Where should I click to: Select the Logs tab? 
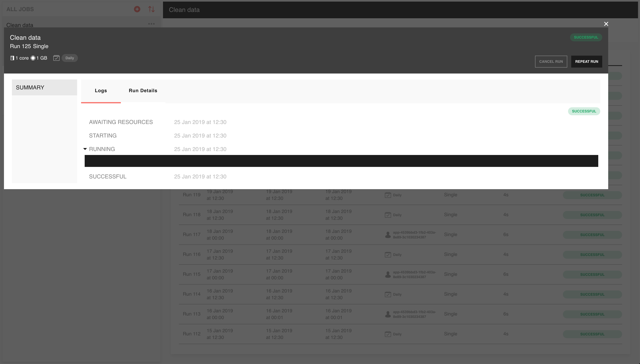[101, 90]
